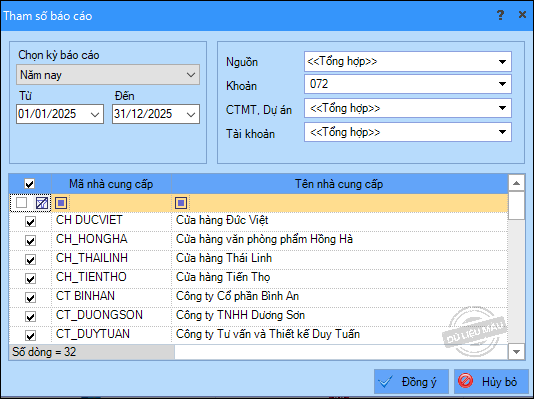Viewport: 534px width, 399px height.
Task: Close the Tham số báo cáo dialog
Action: (522, 15)
